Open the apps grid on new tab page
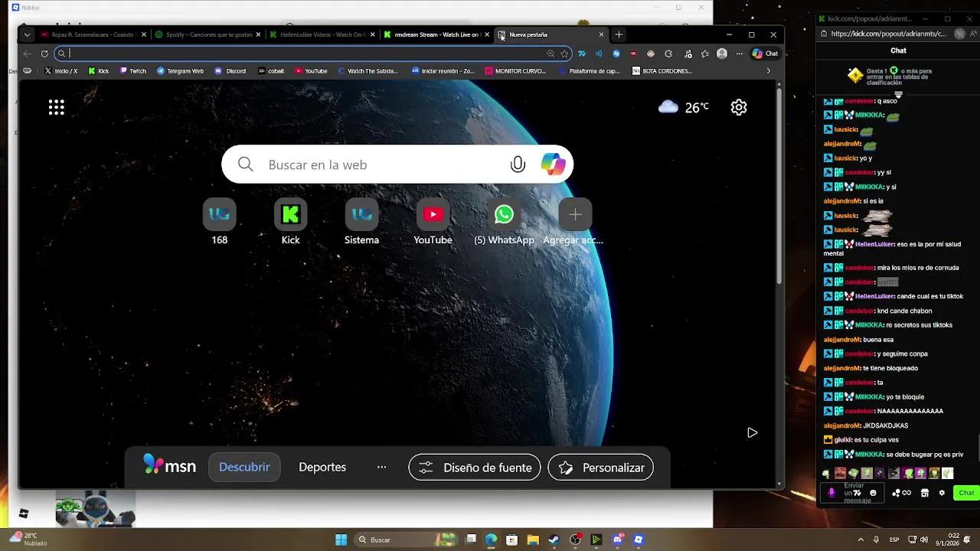This screenshot has width=980, height=551. (57, 107)
